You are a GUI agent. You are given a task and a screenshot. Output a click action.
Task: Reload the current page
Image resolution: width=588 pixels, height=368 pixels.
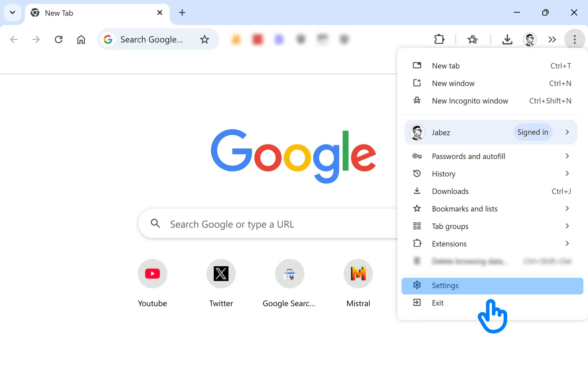(59, 39)
